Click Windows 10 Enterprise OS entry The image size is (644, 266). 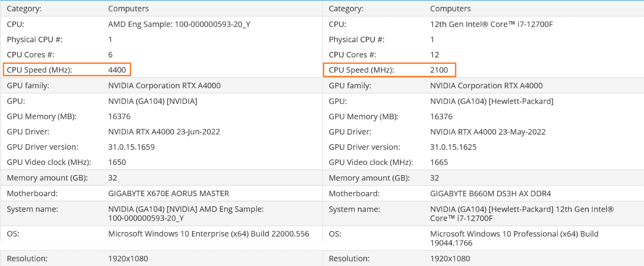pyautogui.click(x=208, y=233)
